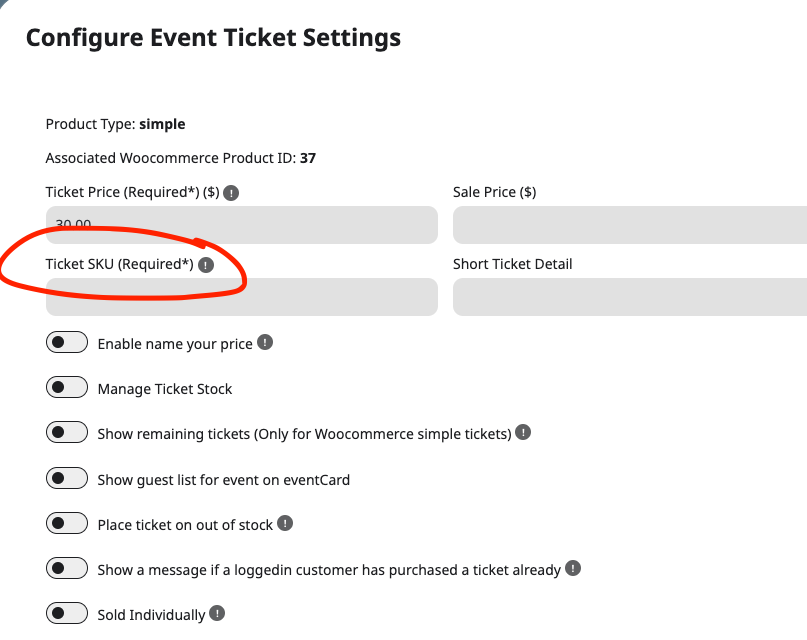Click the Associated Woocommerce Product ID 37 text
Screen dimensions: 807x640
coord(181,158)
